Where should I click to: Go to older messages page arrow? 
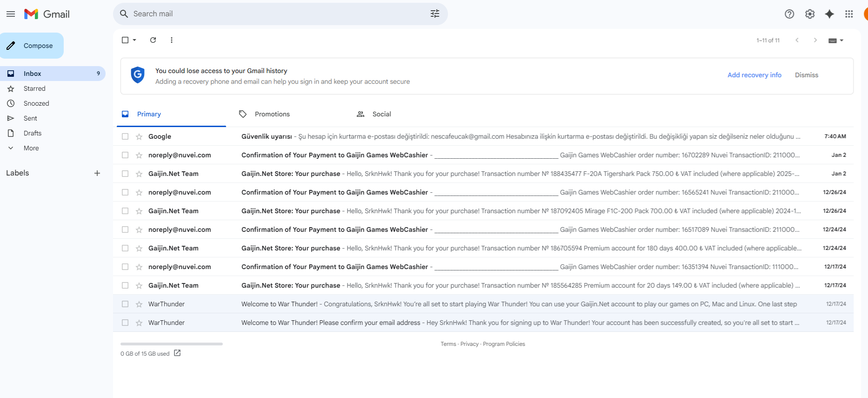[815, 40]
